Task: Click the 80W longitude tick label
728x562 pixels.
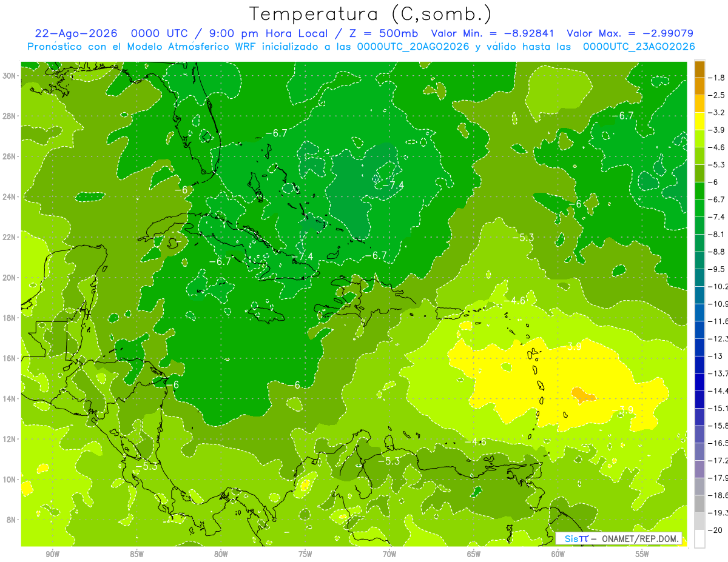Action: click(x=221, y=555)
